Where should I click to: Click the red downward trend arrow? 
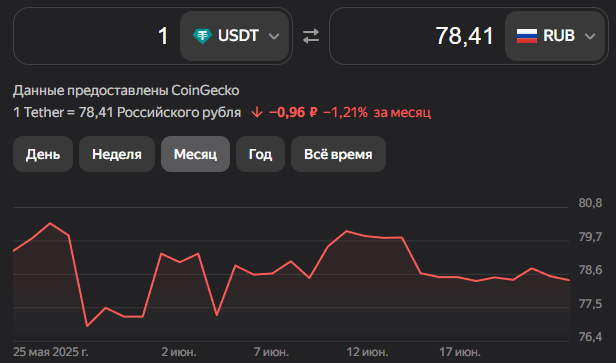257,112
